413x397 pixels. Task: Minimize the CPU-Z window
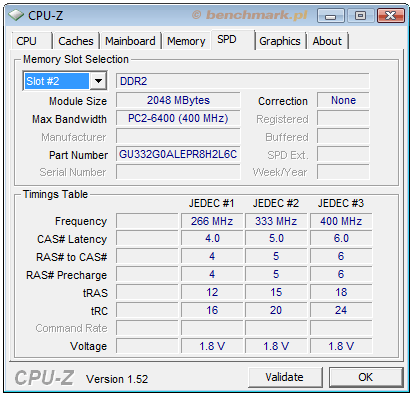click(x=330, y=16)
